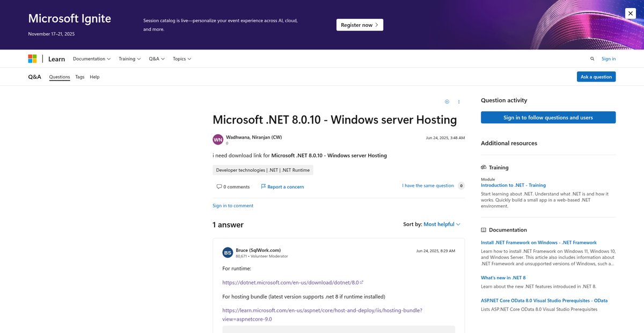Click Sign in to comment link
Screen dimensions: 644x333
tap(233, 206)
